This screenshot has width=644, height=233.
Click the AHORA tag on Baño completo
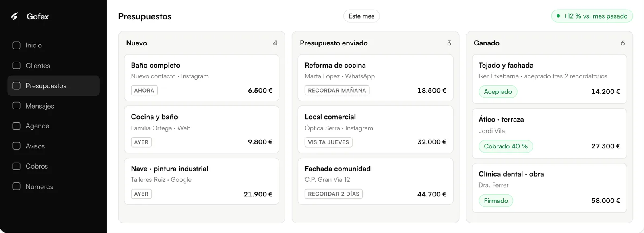(144, 91)
